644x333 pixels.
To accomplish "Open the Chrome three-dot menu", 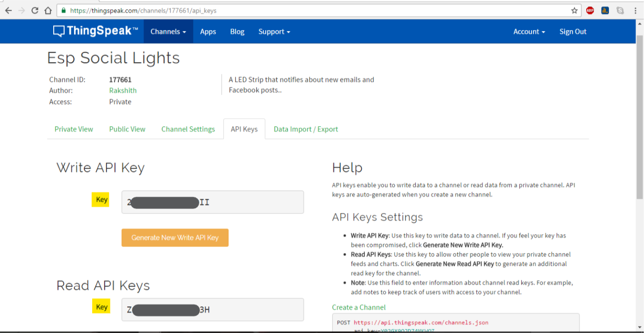I will 635,10.
